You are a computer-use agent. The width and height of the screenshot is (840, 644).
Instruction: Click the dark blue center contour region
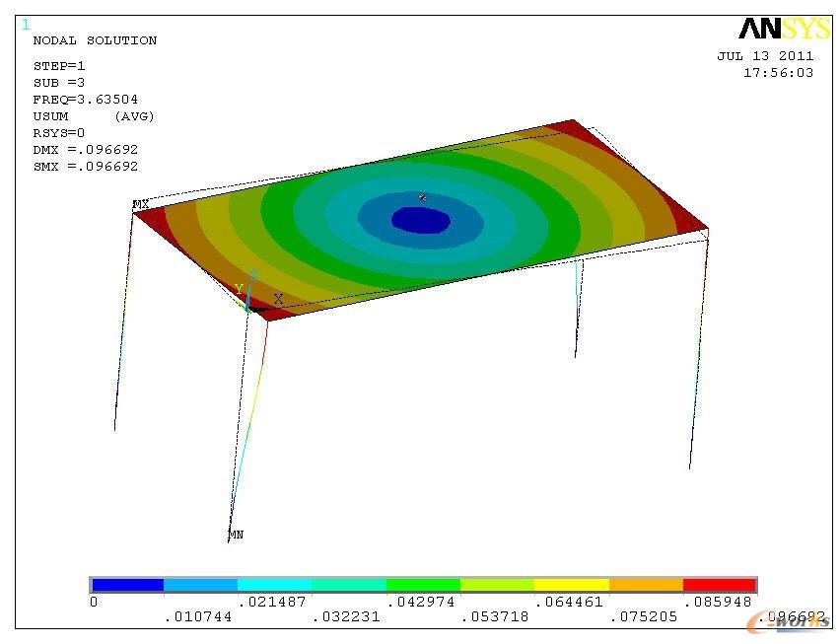point(421,220)
